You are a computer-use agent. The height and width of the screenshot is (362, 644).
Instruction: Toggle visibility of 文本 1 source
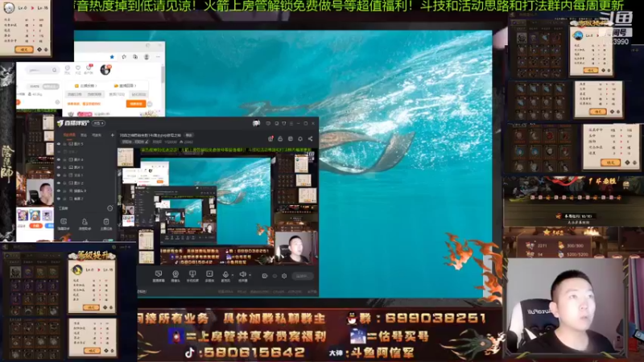59,175
